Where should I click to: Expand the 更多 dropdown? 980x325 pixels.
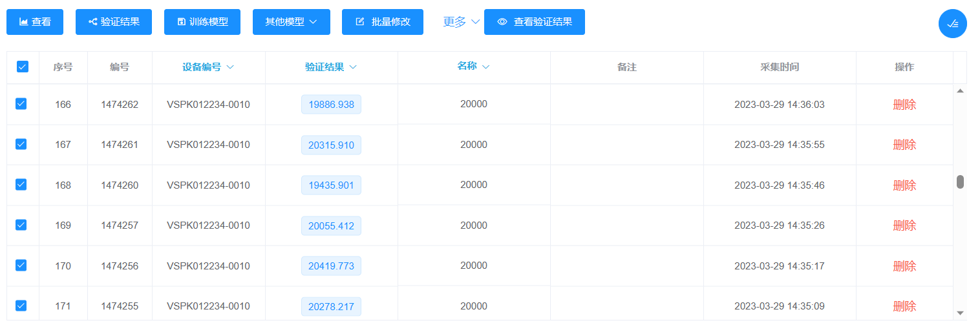(x=461, y=22)
